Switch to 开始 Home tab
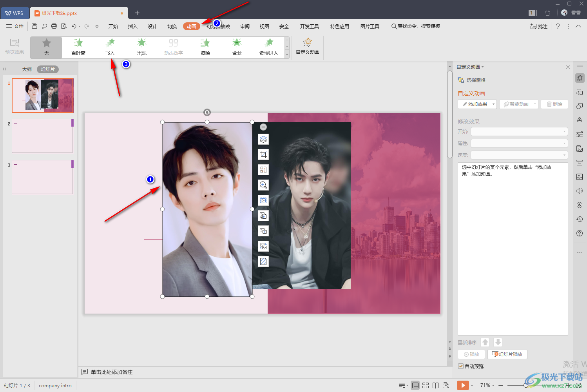 click(113, 26)
